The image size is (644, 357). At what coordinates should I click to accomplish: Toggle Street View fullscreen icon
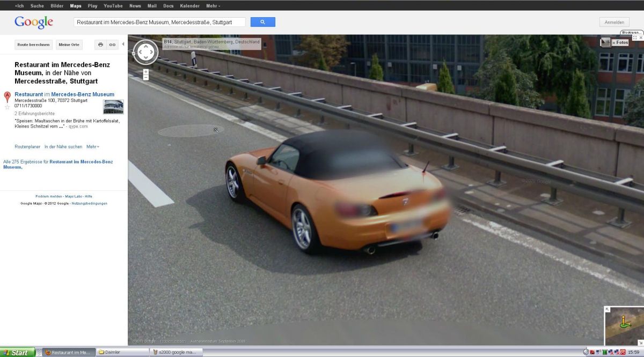pos(635,38)
